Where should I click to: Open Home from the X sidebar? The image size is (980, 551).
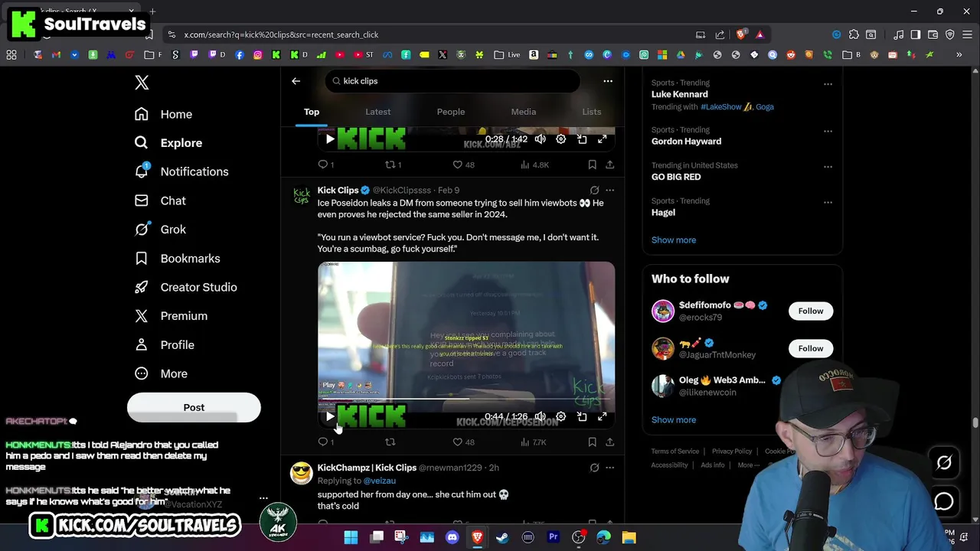coord(164,114)
